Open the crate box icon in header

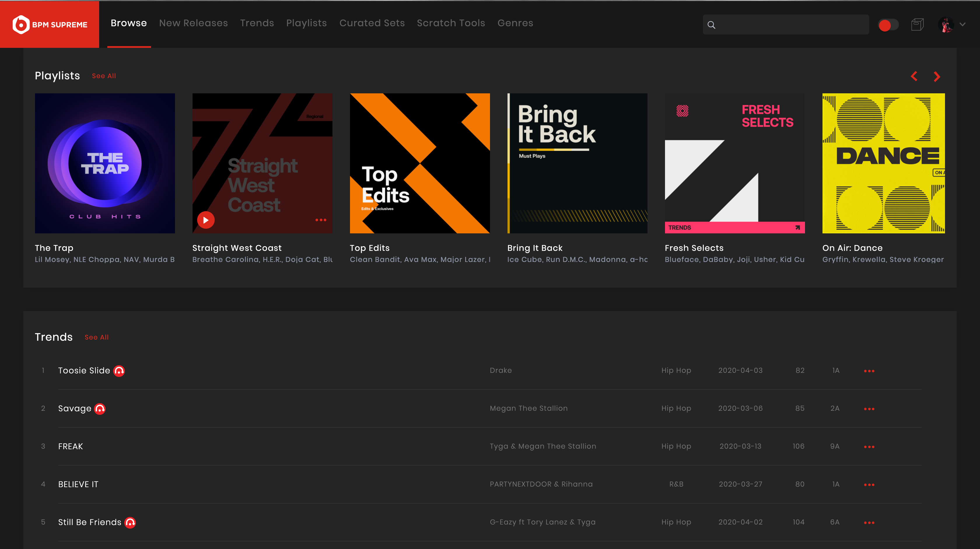click(x=917, y=25)
